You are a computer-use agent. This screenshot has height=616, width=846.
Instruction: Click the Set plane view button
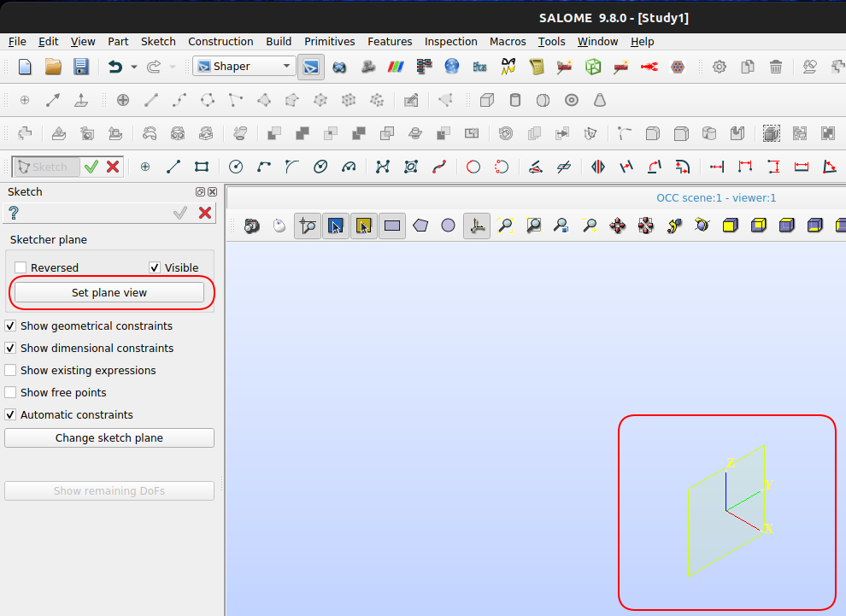tap(109, 292)
